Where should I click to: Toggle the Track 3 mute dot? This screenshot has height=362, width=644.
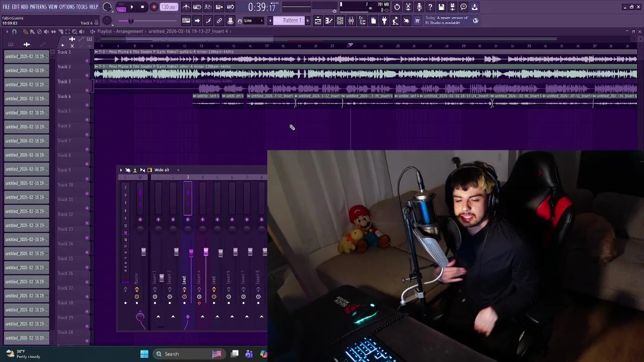pyautogui.click(x=87, y=90)
